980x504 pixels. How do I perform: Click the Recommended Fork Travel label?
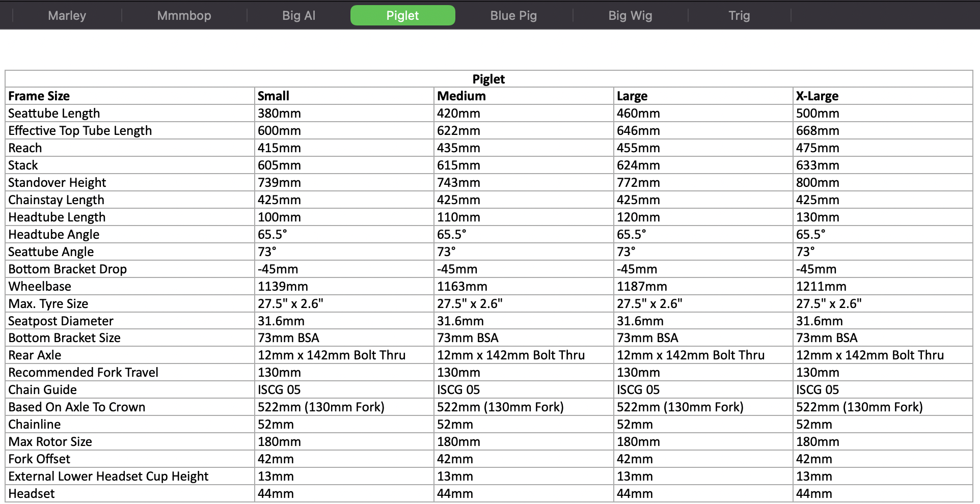click(x=83, y=373)
